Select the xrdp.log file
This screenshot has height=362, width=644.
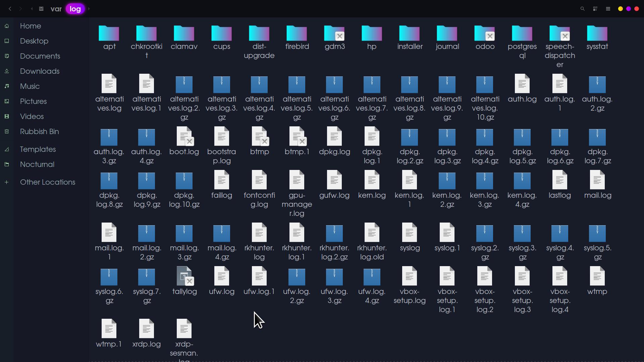tap(147, 329)
